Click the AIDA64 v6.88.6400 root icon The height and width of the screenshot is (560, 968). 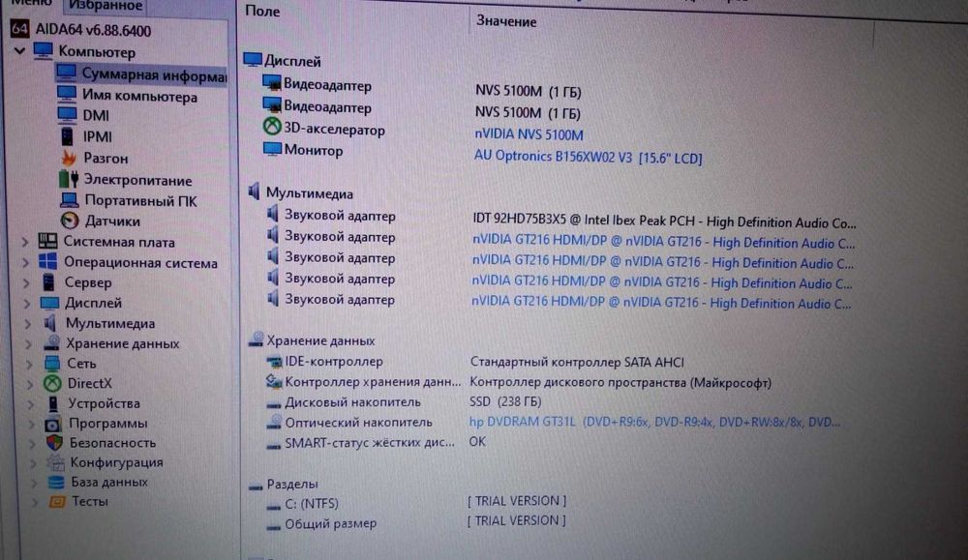[x=19, y=28]
